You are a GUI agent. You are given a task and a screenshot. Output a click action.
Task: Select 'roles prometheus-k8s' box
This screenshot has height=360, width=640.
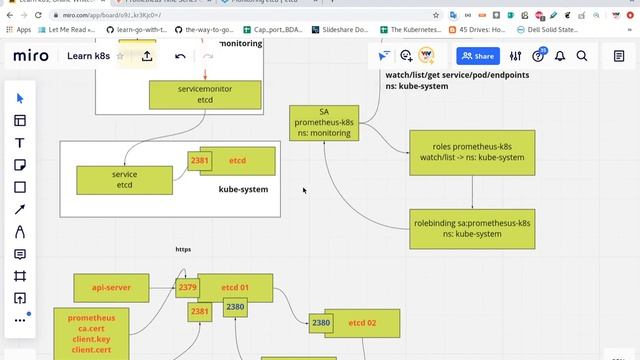pos(472,153)
